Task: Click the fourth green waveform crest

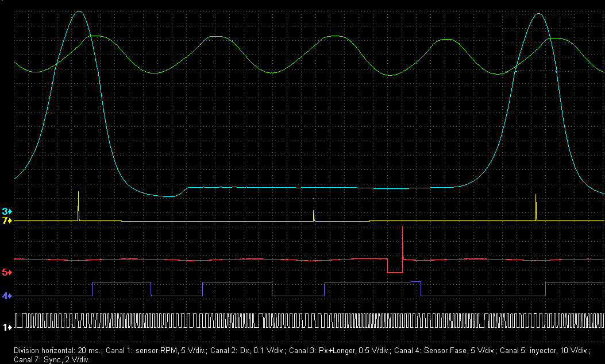Action: [x=447, y=40]
